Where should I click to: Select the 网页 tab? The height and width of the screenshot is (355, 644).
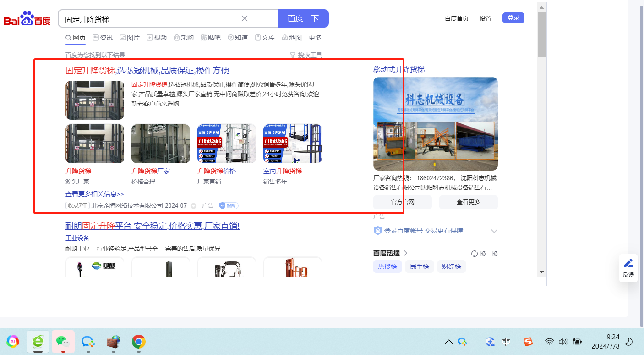[x=76, y=38]
